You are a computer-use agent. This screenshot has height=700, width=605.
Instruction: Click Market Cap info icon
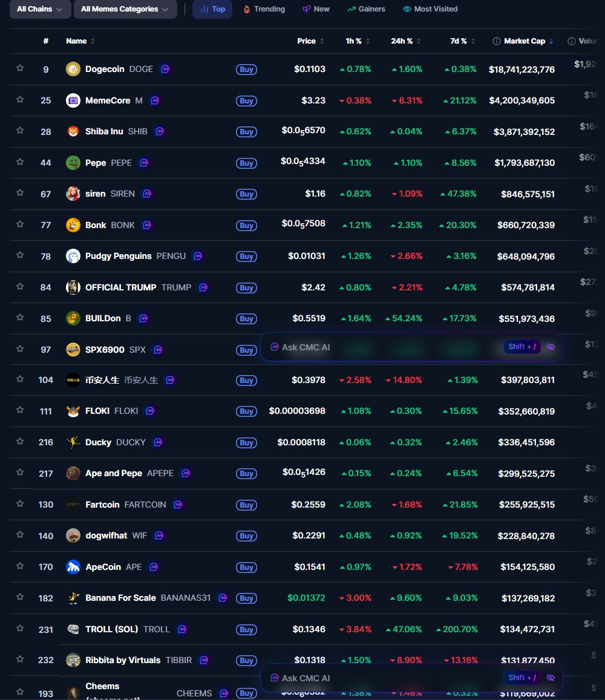point(496,41)
